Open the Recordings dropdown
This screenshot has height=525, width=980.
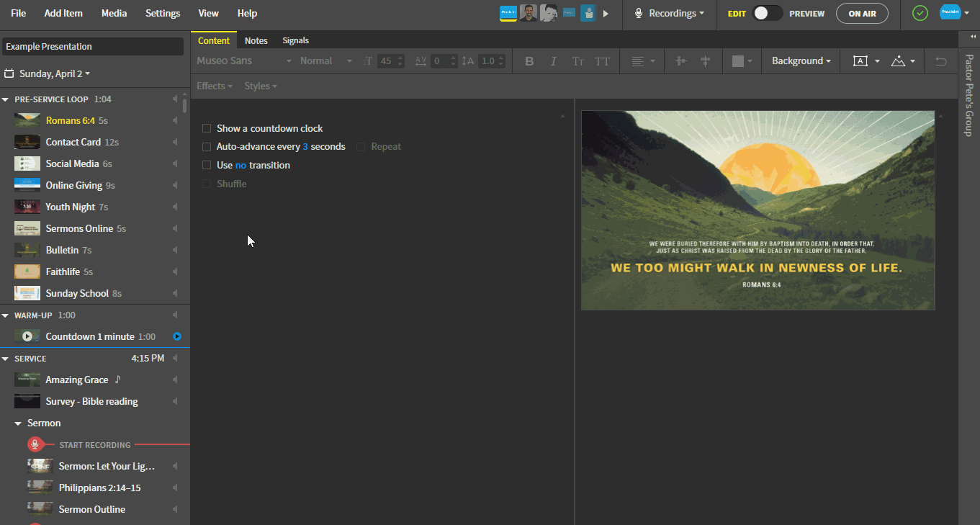(669, 13)
